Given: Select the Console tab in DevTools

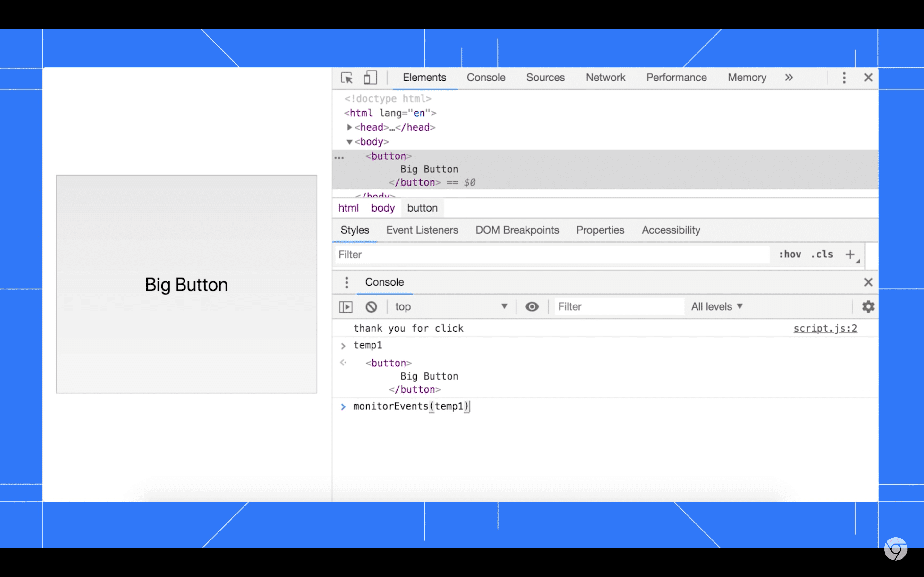Looking at the screenshot, I should (486, 77).
